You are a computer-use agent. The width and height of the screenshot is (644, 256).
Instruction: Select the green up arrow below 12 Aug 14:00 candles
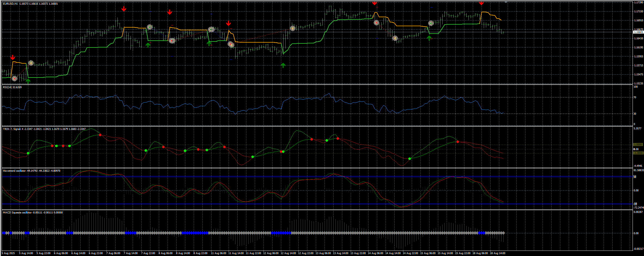pyautogui.click(x=283, y=65)
